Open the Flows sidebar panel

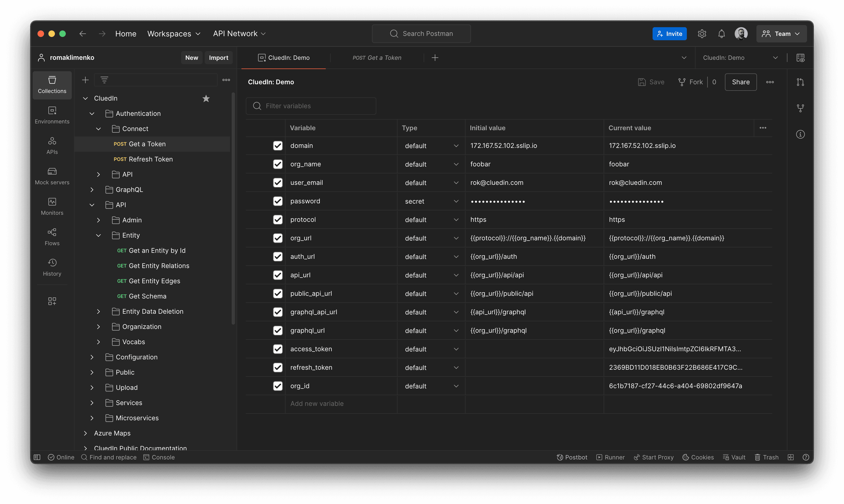(52, 237)
